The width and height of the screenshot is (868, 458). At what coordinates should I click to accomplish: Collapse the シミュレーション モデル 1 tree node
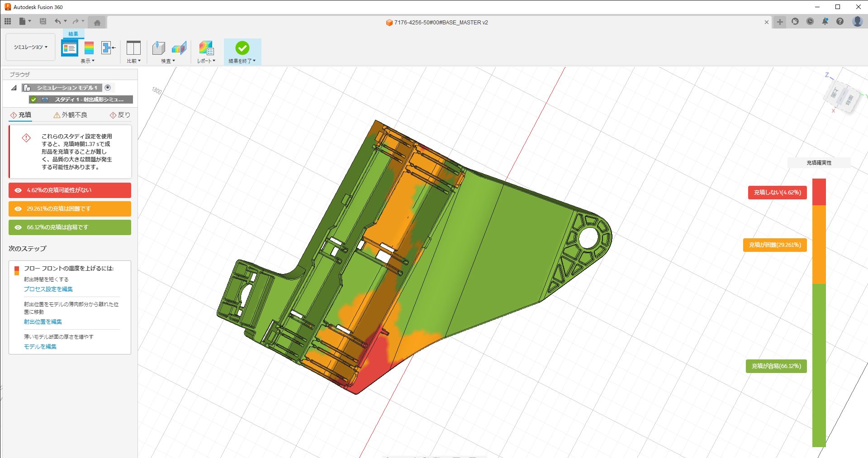14,88
